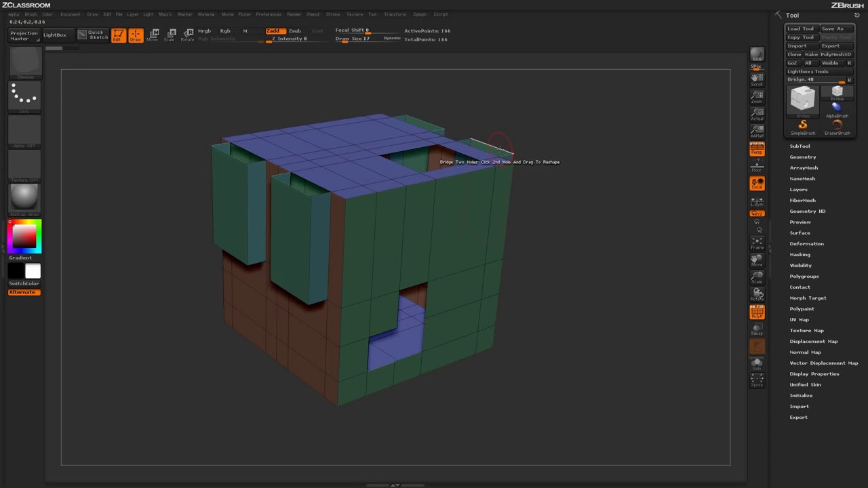Toggle Transp transparency mode
The width and height of the screenshot is (868, 488).
(757, 329)
